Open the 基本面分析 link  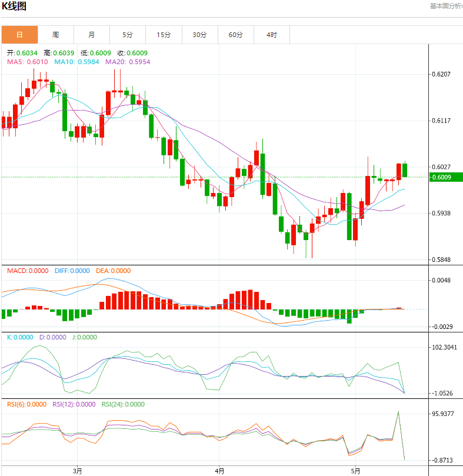click(445, 6)
